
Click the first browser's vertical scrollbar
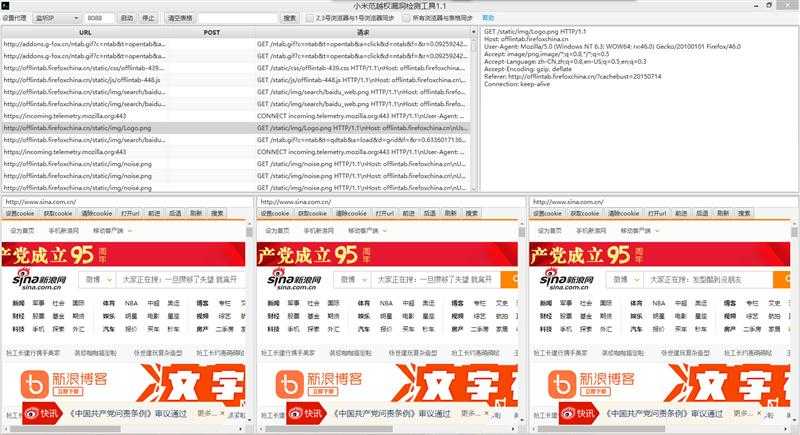[249, 321]
